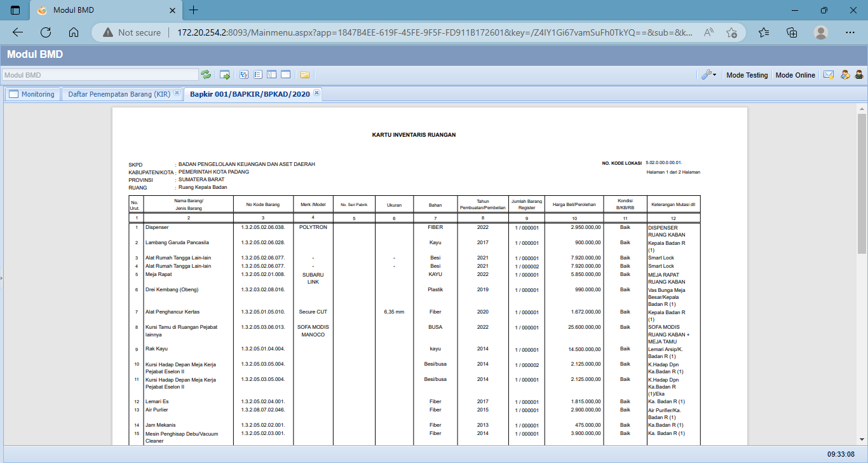Add this page to favorites star icon
The image size is (868, 463).
pyautogui.click(x=731, y=32)
